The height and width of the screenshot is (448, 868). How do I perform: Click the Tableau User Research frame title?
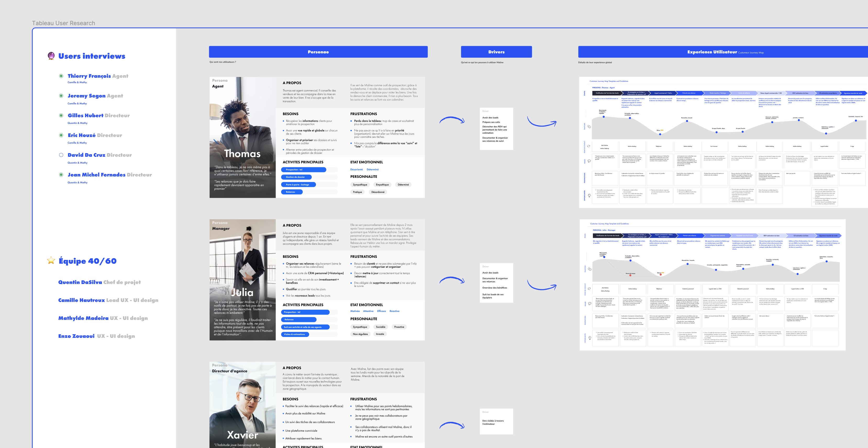pyautogui.click(x=63, y=23)
